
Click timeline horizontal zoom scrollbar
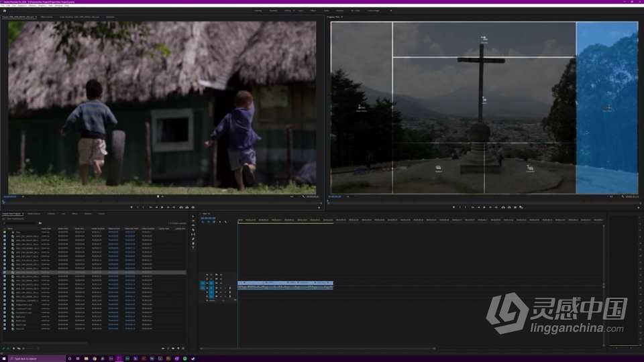pos(318,349)
